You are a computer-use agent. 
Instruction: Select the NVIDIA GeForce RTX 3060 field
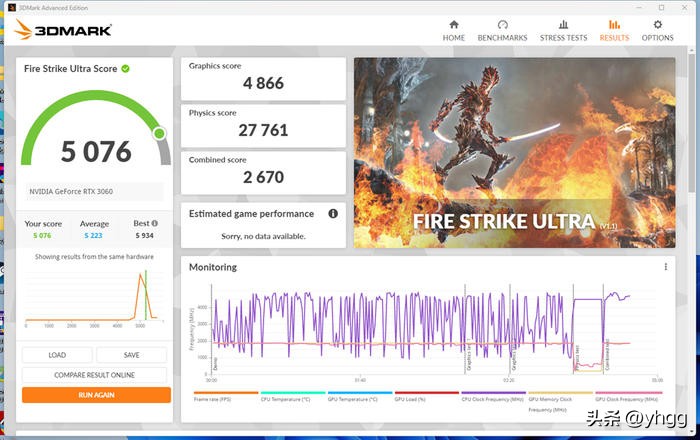pyautogui.click(x=94, y=192)
